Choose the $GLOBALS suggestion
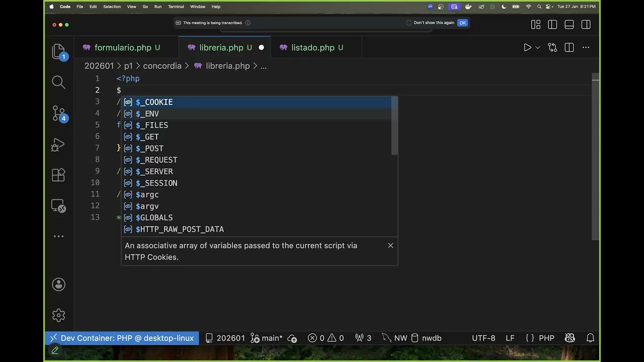Image resolution: width=644 pixels, height=362 pixels. 260,218
